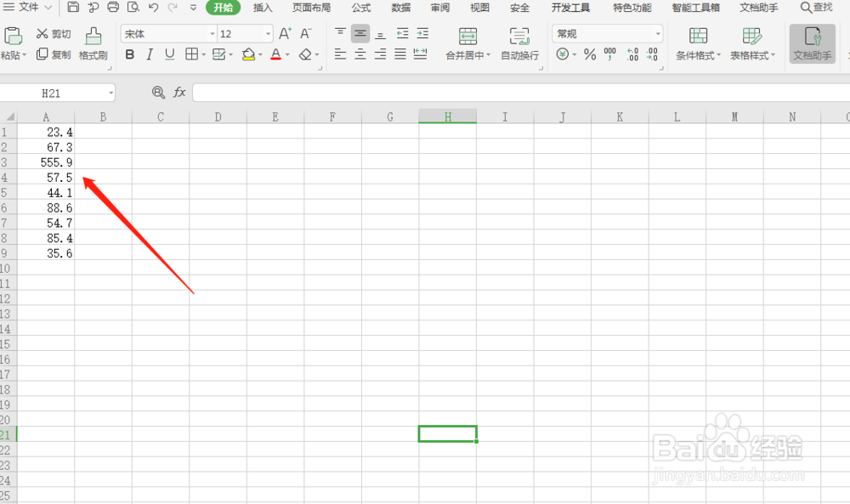This screenshot has width=850, height=504.
Task: Click the Save icon in quick toolbar
Action: click(x=73, y=7)
